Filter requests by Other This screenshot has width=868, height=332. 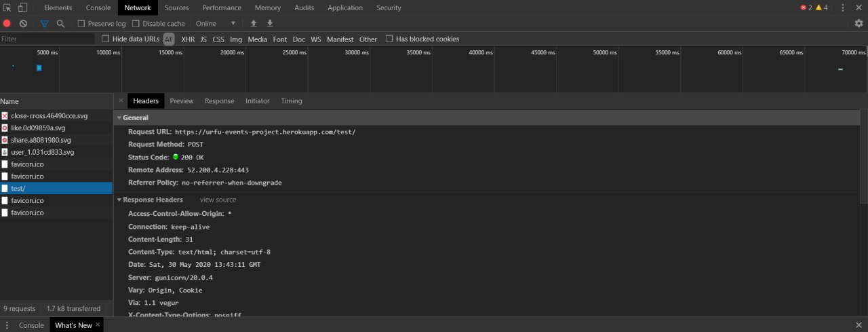click(368, 39)
